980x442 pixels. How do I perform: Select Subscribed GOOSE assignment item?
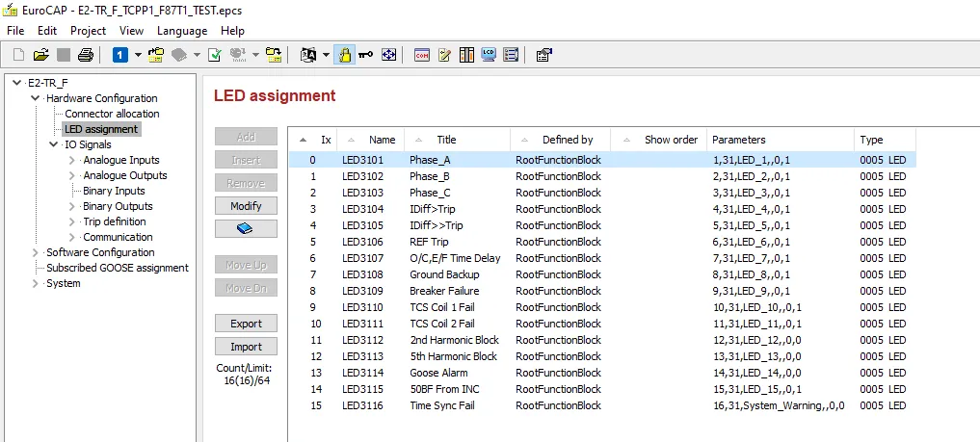(118, 268)
